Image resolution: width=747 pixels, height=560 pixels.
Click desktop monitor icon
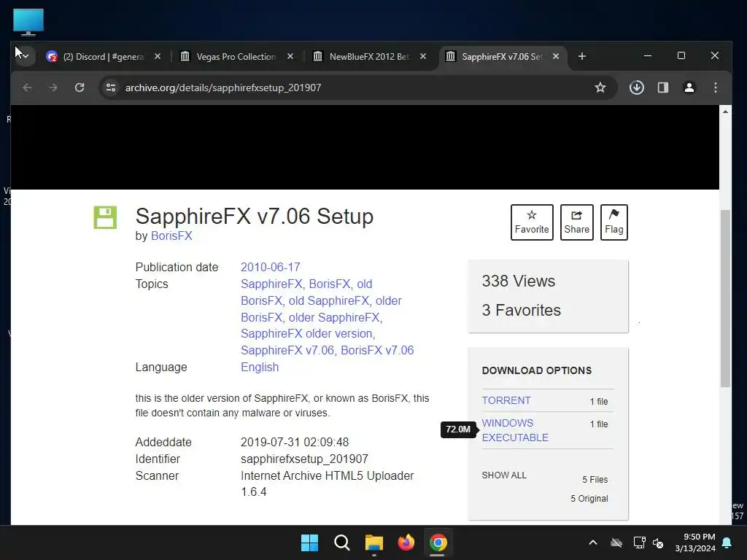point(28,22)
